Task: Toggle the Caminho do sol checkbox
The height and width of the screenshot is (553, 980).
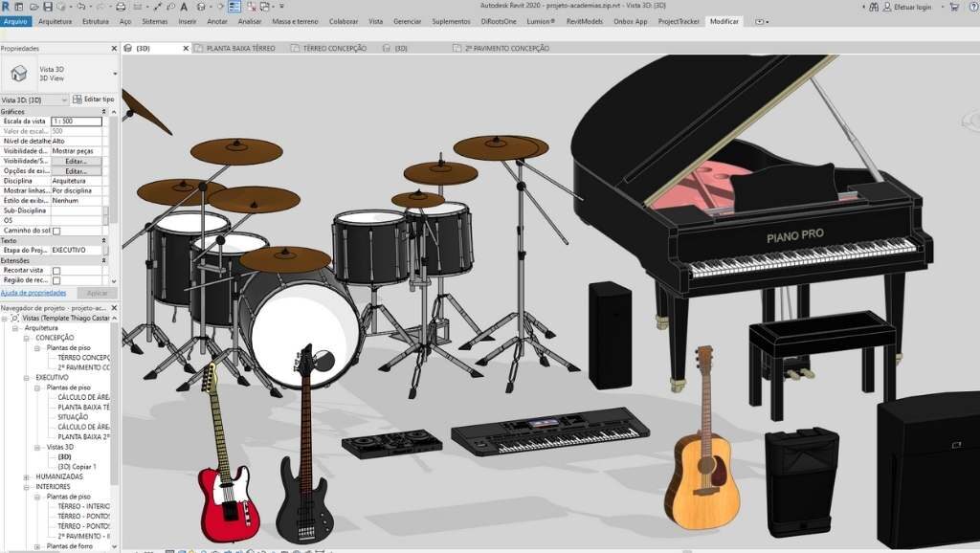Action: (56, 231)
